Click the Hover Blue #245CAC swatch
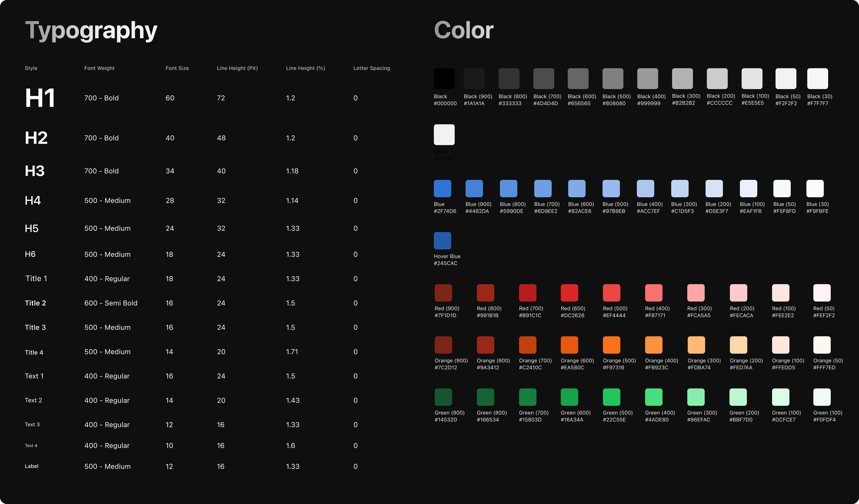This screenshot has height=504, width=859. [x=443, y=240]
